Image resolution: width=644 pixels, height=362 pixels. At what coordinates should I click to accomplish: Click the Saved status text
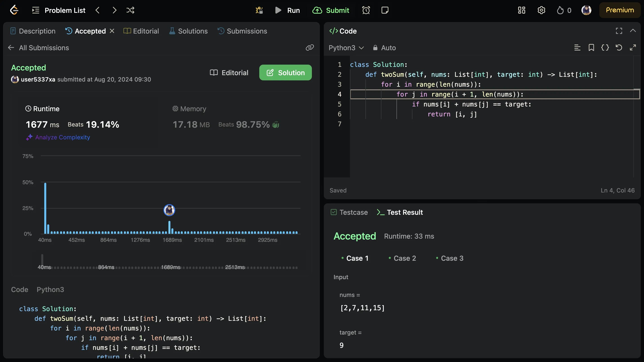coord(338,190)
